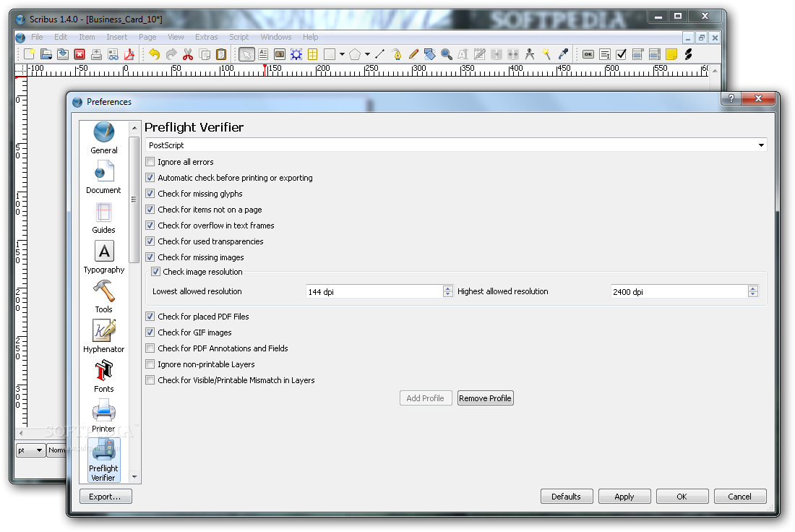Click the PDF push button OK icon
The image size is (795, 532).
pyautogui.click(x=588, y=54)
